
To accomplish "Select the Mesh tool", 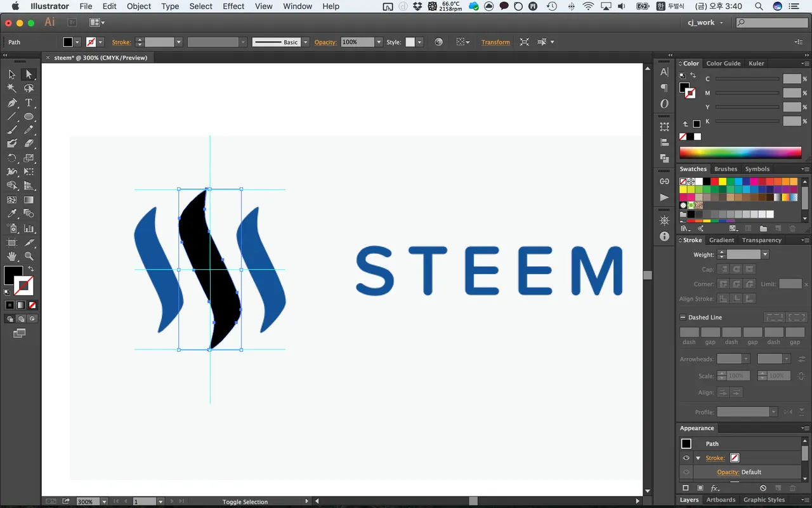I will click(12, 200).
